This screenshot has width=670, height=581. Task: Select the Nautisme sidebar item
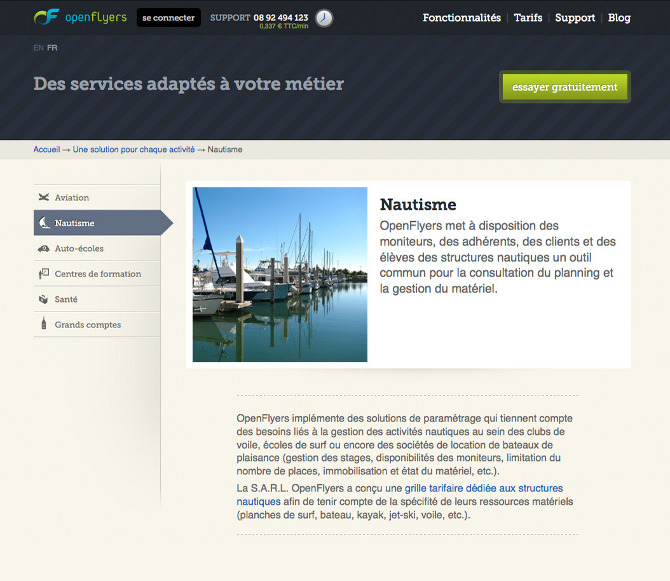point(103,223)
